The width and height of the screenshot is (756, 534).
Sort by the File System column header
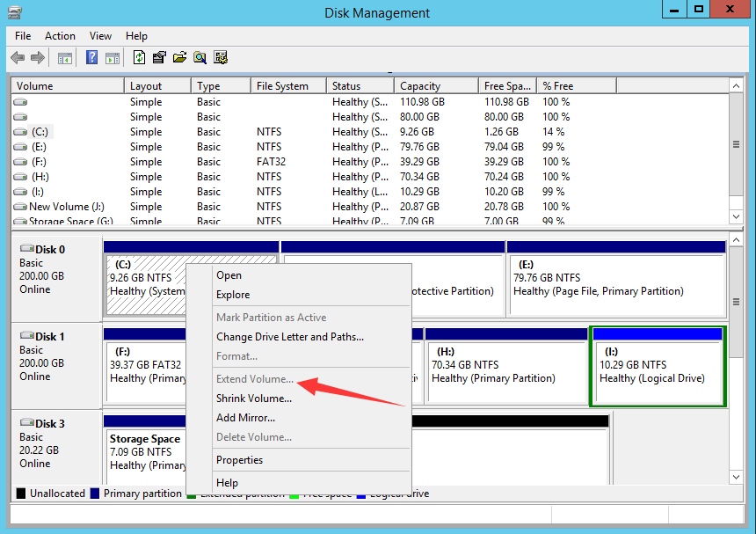282,86
